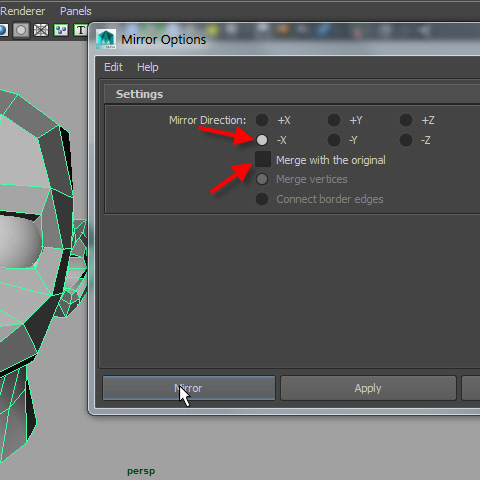Enable the Merge with the original checkbox
This screenshot has width=480, height=480.
point(263,159)
